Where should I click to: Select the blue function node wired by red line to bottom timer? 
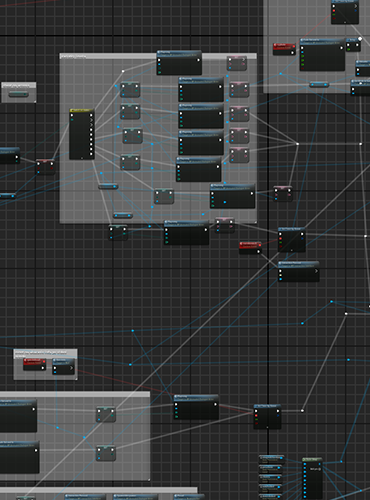pyautogui.click(x=196, y=407)
